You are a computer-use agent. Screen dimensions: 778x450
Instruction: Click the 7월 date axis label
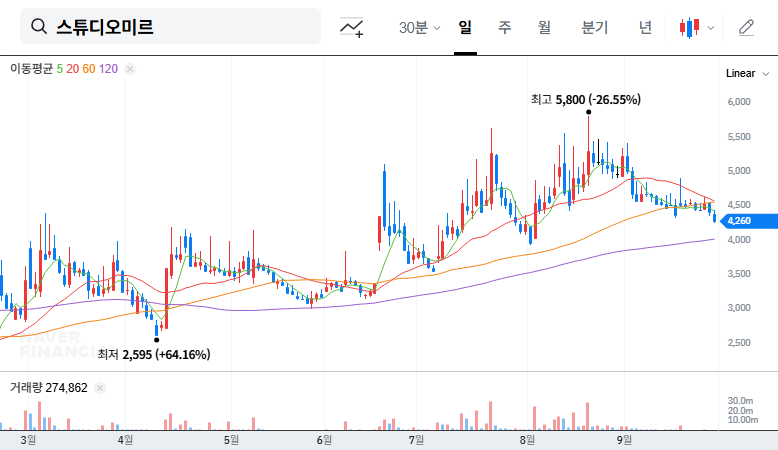[x=416, y=440]
